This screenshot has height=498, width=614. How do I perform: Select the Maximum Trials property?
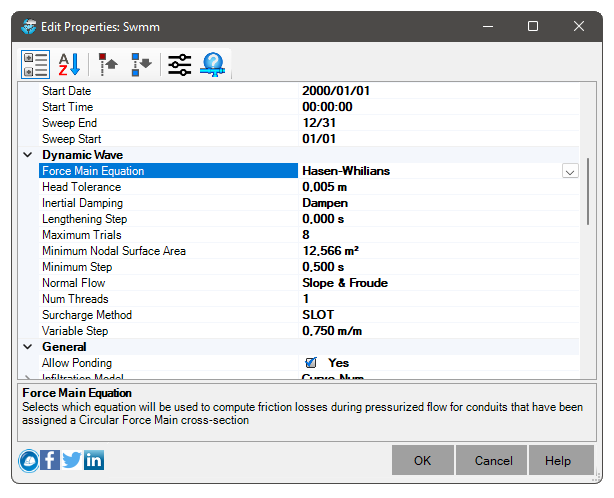(82, 235)
